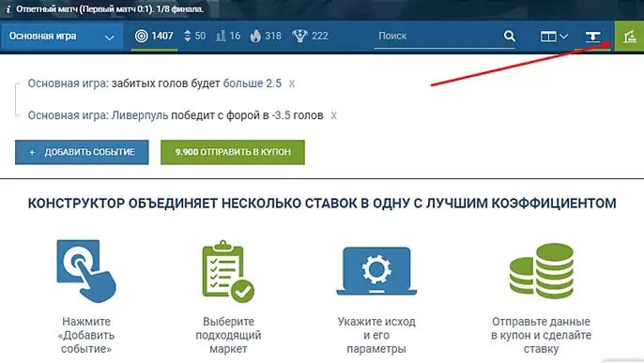Click the Укажите исход и его параметры caption
644x363 pixels.
(x=376, y=335)
